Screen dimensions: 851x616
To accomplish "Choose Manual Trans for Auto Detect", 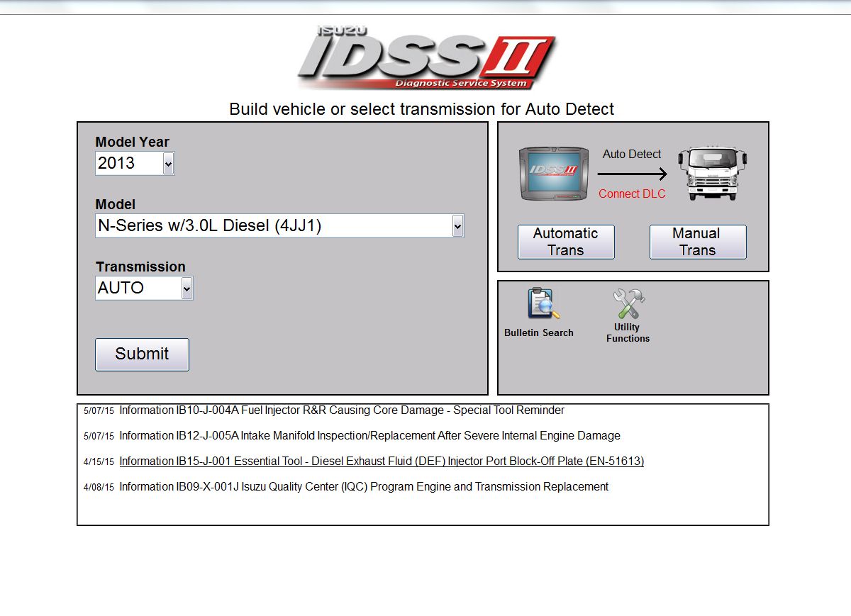I will (x=697, y=242).
